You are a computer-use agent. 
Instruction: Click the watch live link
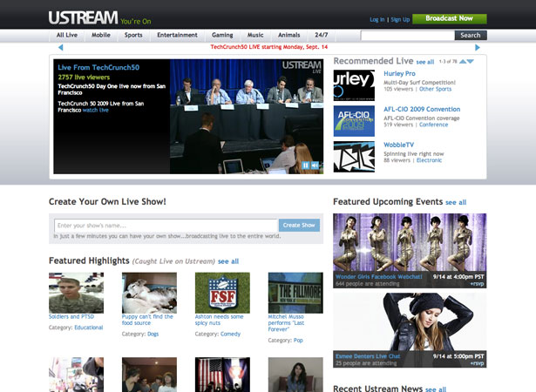pyautogui.click(x=95, y=110)
